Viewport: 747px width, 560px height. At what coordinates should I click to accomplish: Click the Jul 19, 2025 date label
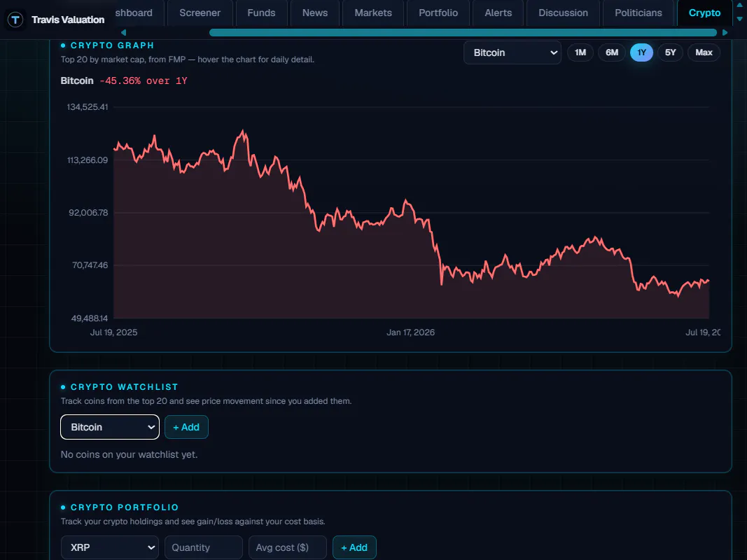coord(114,332)
